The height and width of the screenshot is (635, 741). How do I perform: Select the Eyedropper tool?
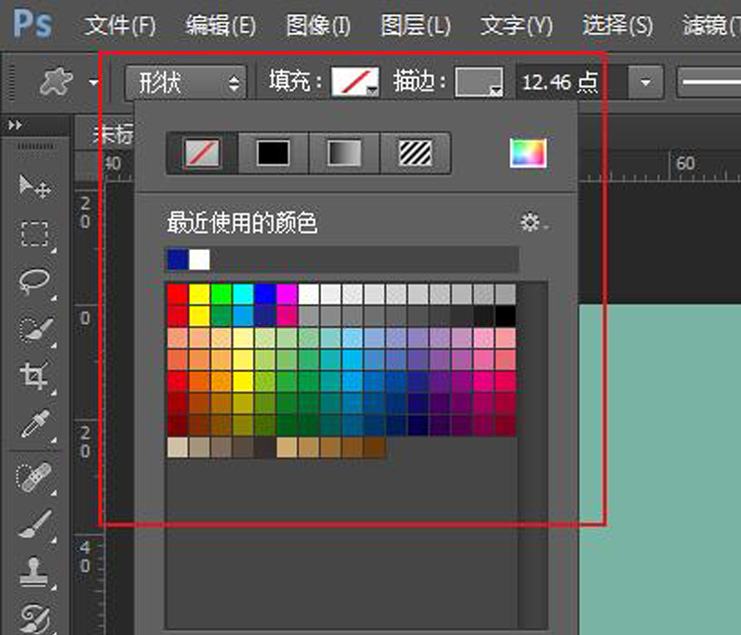coord(34,423)
